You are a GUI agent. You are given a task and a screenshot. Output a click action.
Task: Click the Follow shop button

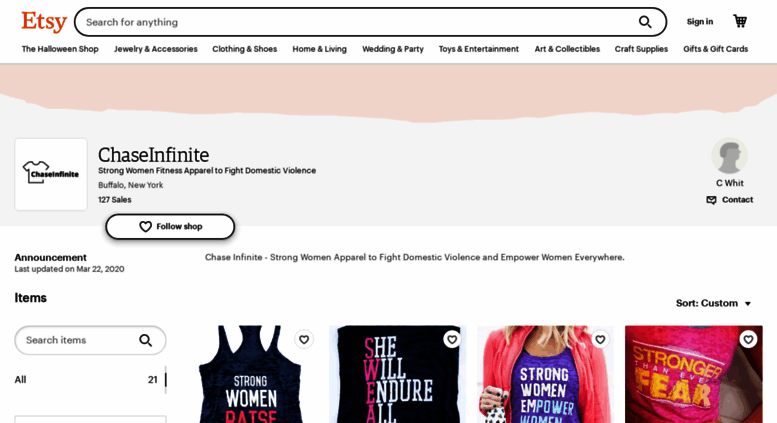pos(170,226)
